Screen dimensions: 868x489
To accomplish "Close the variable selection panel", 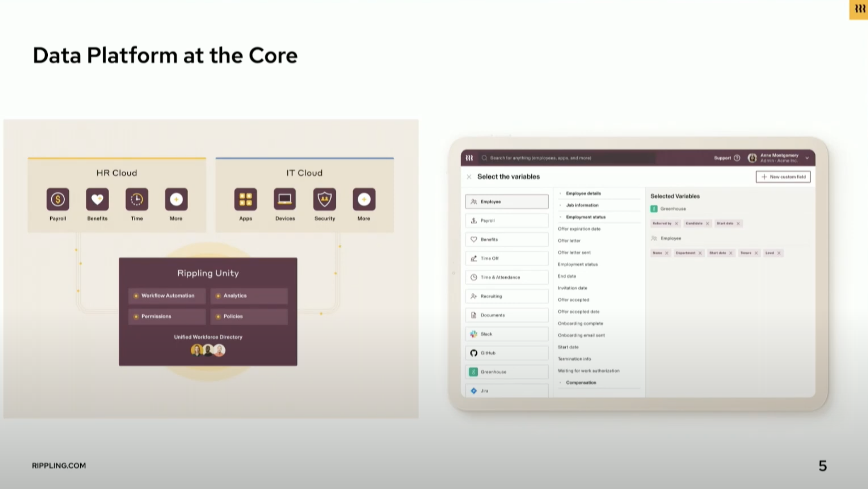I will point(470,177).
